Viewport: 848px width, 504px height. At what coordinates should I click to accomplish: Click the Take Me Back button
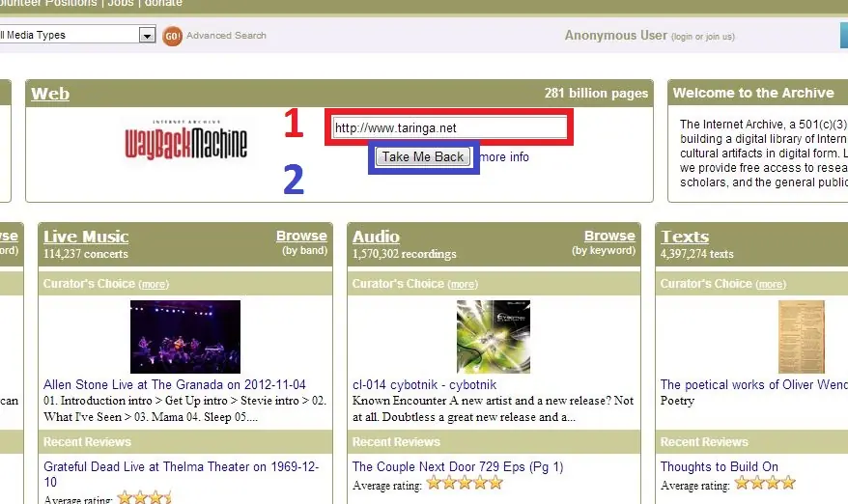pyautogui.click(x=423, y=156)
